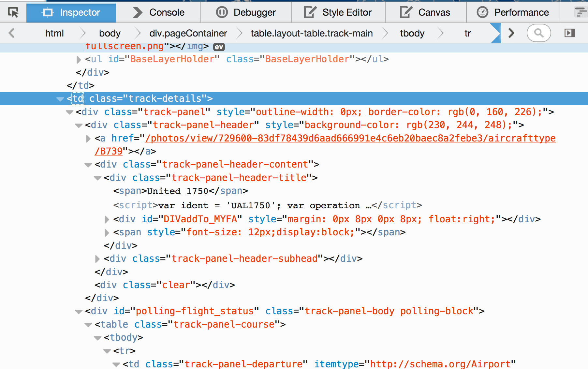Collapse the track-panel div node
This screenshot has width=588, height=369.
tap(69, 112)
